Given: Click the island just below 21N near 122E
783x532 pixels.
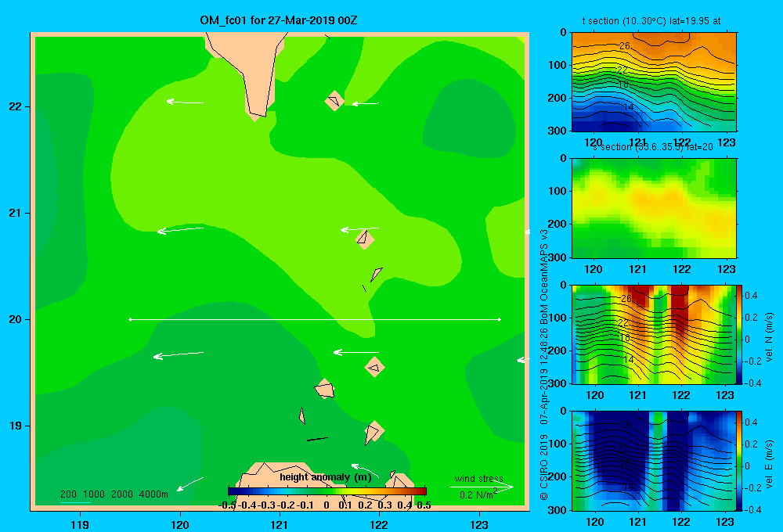Looking at the screenshot, I should (x=365, y=239).
